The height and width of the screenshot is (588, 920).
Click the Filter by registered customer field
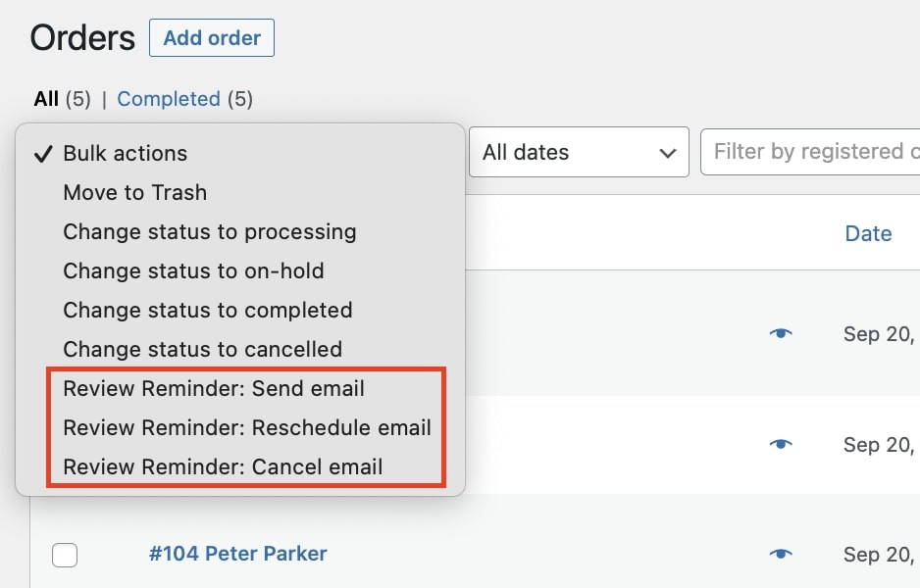[x=810, y=151]
